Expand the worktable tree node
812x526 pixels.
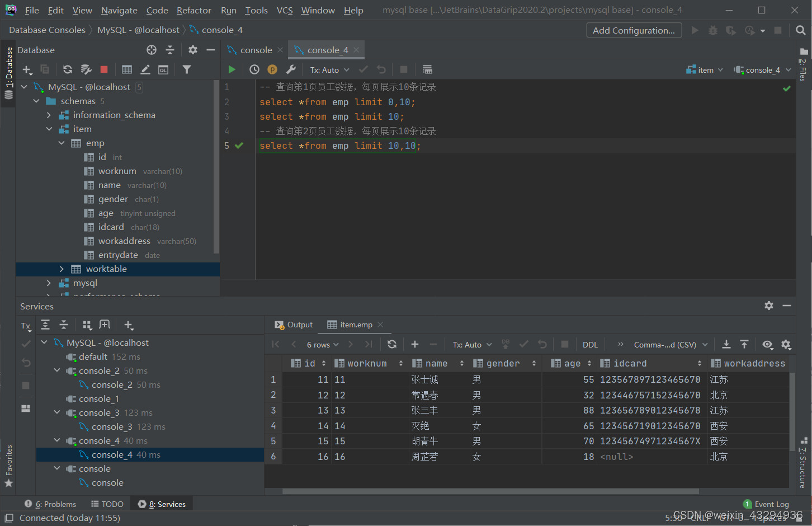point(62,269)
